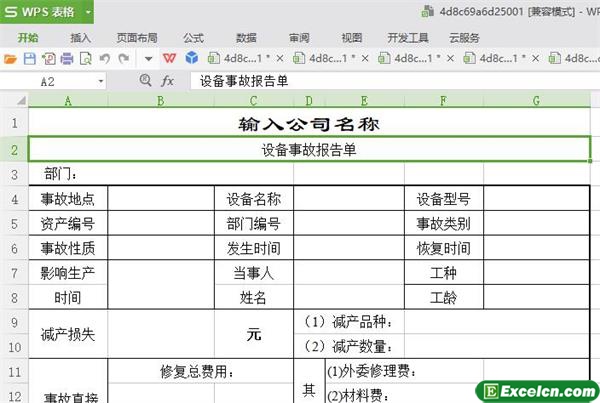600x403 pixels.
Task: Click the fx insert function icon
Action: pos(168,81)
